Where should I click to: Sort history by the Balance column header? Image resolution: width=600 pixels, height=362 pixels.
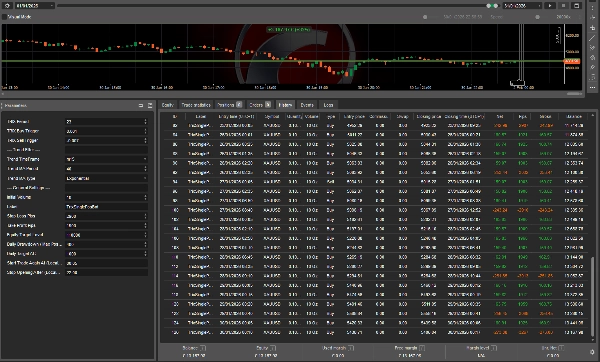coord(573,116)
